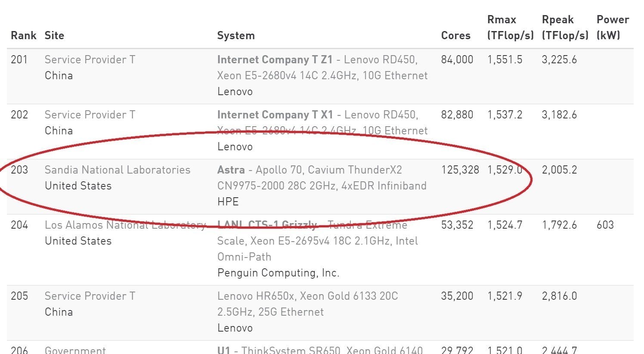Click the Site column header
This screenshot has height=354, width=644.
pos(54,35)
